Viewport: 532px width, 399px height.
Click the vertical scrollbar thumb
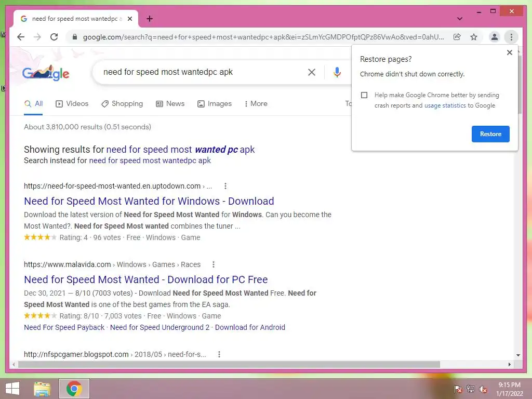[x=520, y=85]
